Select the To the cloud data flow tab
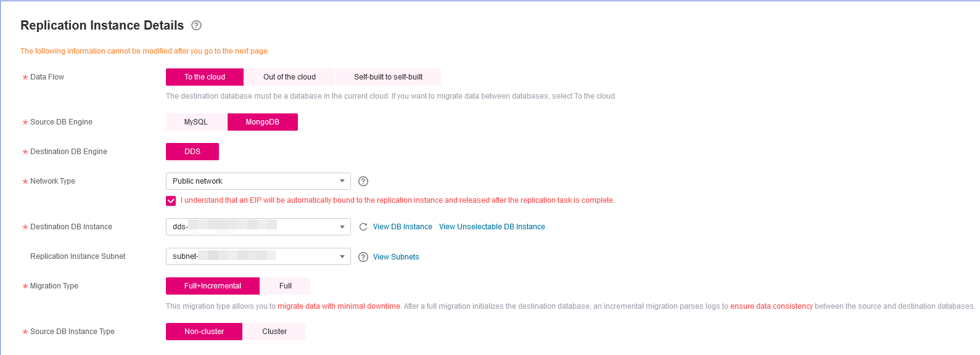The image size is (980, 355). (x=204, y=76)
